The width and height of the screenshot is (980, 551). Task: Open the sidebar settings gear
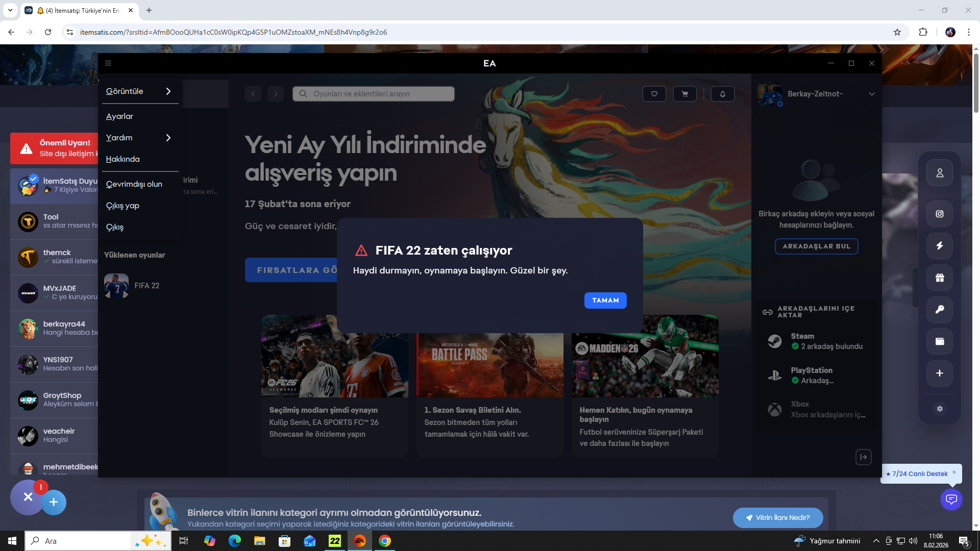pyautogui.click(x=940, y=409)
